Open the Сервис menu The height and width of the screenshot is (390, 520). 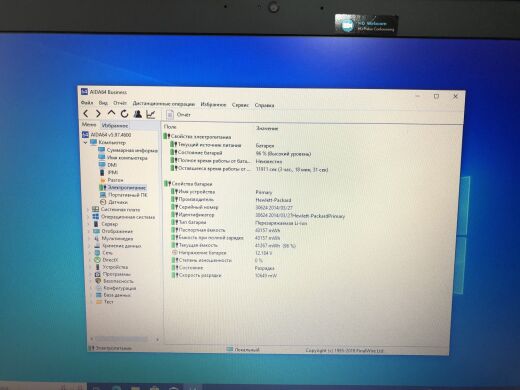240,105
